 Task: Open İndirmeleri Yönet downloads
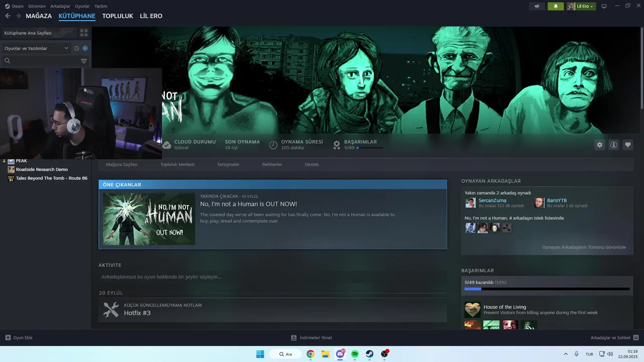coord(311,338)
